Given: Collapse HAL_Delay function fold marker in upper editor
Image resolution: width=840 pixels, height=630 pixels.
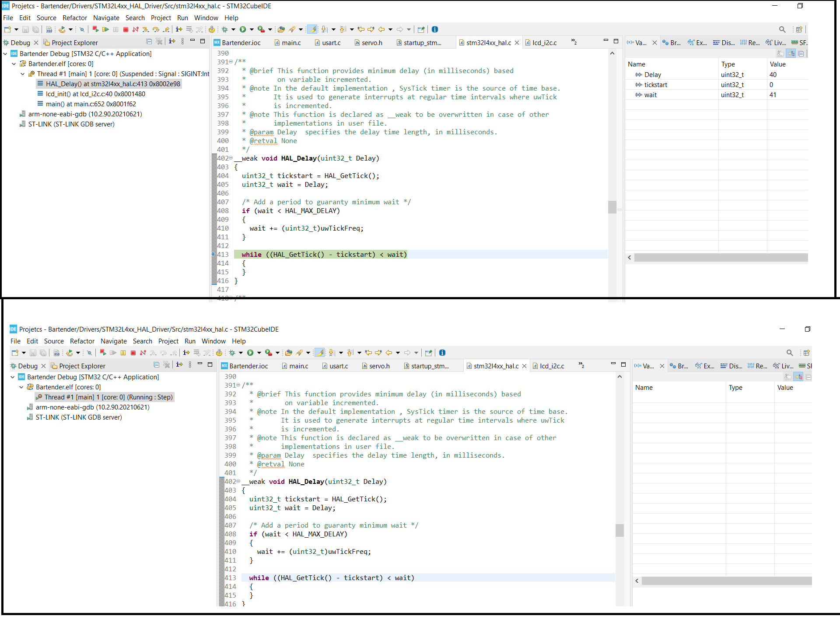Looking at the screenshot, I should 231,158.
